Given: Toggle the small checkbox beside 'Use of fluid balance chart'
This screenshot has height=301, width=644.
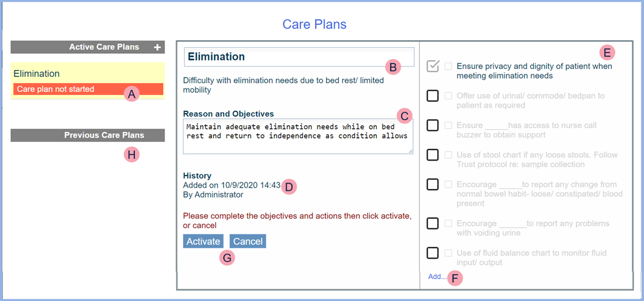Looking at the screenshot, I should (448, 253).
